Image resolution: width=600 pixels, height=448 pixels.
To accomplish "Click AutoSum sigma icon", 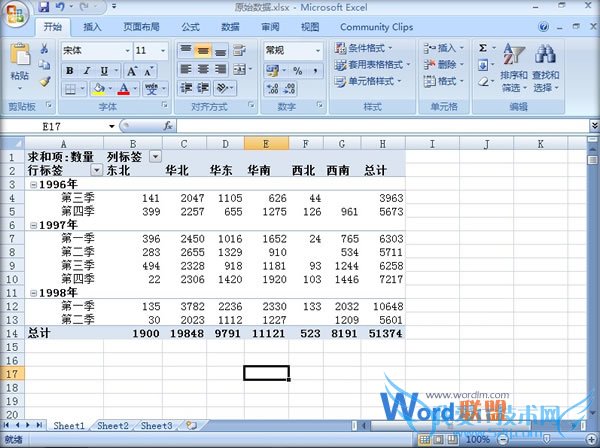I will point(483,48).
